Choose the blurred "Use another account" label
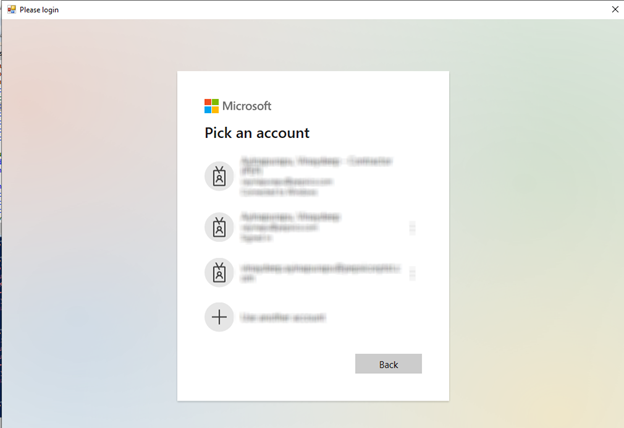The height and width of the screenshot is (428, 624). tap(283, 317)
